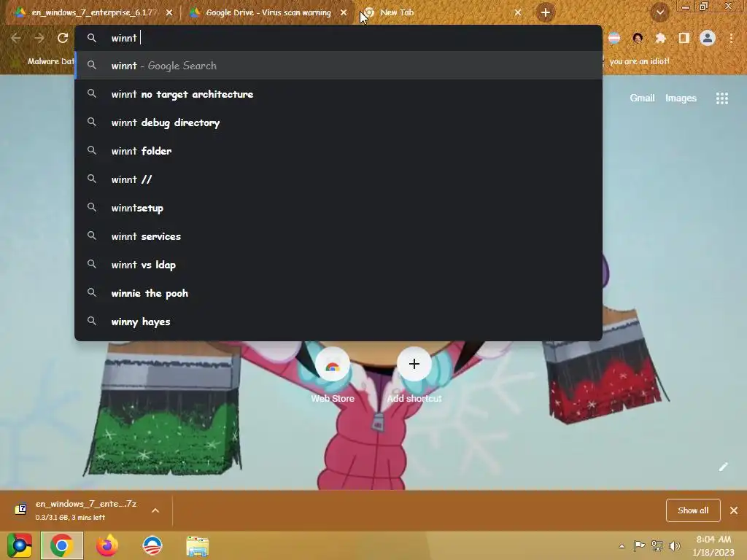The image size is (747, 560).
Task: Open the volume speaker tray icon
Action: [674, 545]
